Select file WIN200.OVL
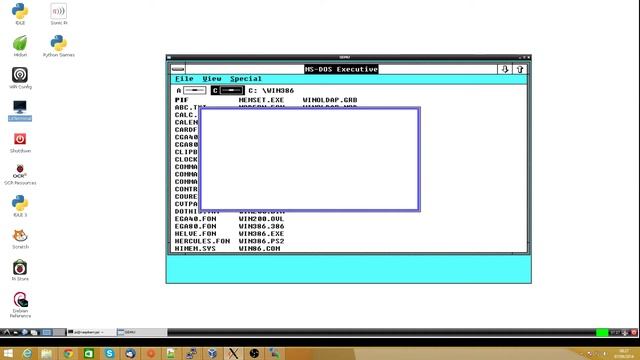The image size is (640, 360). pyautogui.click(x=261, y=219)
